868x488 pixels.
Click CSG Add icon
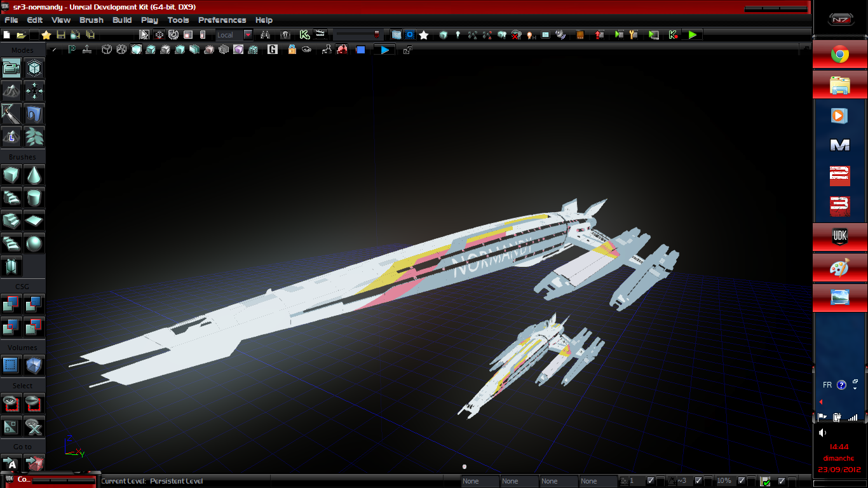[x=11, y=304]
